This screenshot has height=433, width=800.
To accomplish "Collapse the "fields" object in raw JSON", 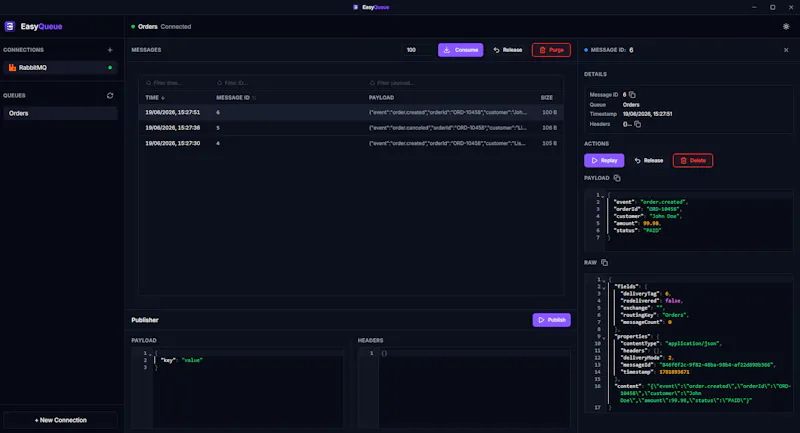I will coord(603,288).
